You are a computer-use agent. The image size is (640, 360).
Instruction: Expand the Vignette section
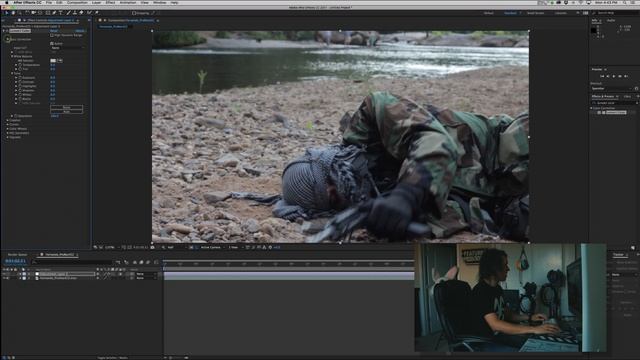pyautogui.click(x=7, y=137)
